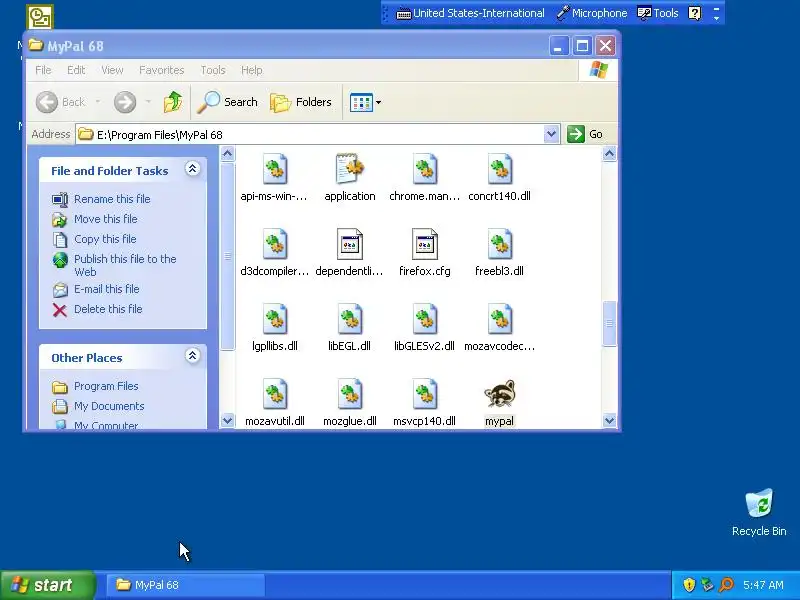Open the View menu
Image resolution: width=800 pixels, height=600 pixels.
[x=112, y=70]
